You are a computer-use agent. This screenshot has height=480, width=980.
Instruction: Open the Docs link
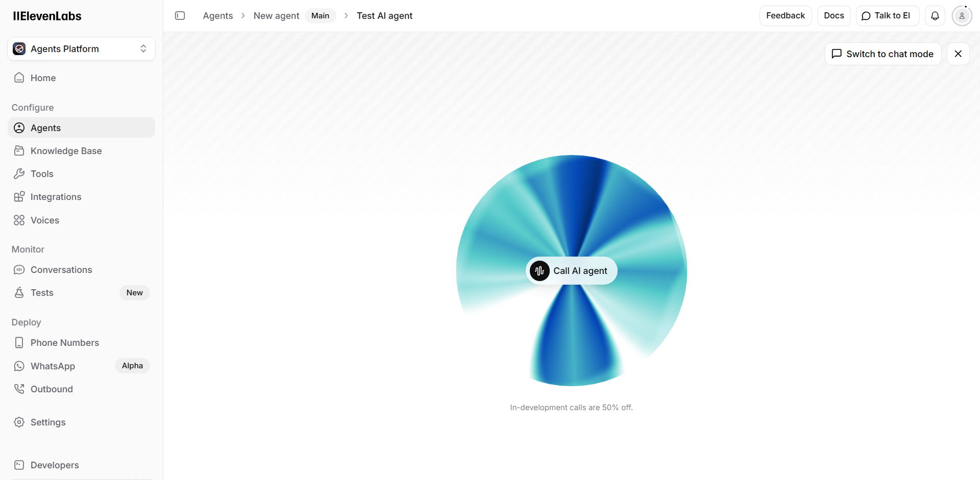click(834, 16)
